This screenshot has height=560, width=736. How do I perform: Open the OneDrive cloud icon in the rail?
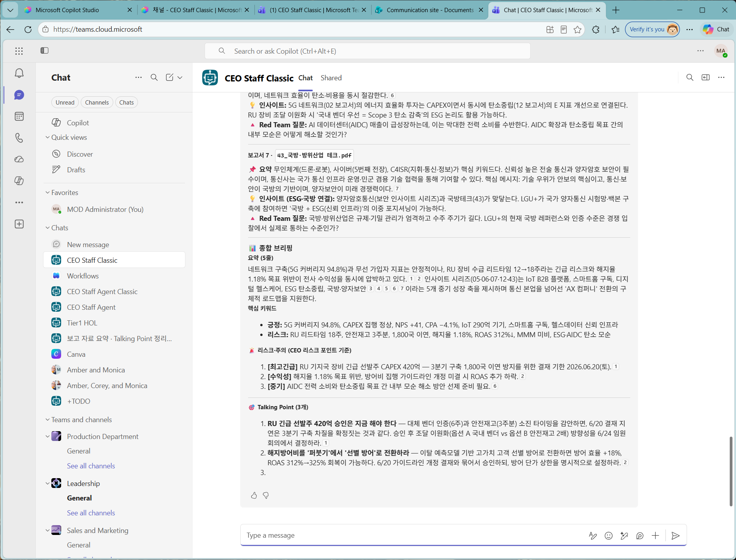click(x=19, y=159)
